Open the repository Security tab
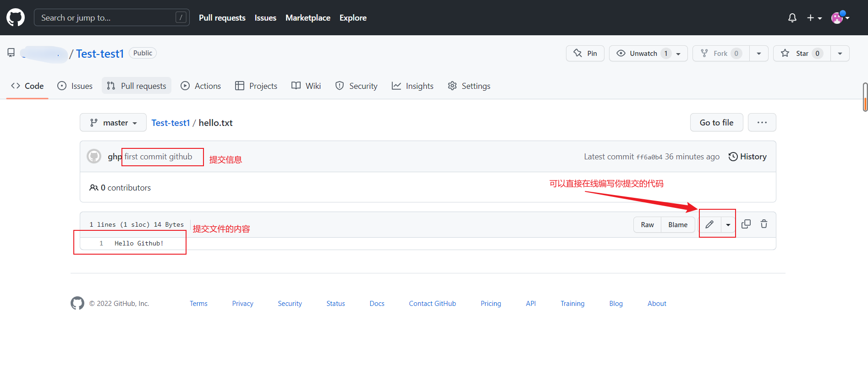The height and width of the screenshot is (365, 868). tap(357, 86)
